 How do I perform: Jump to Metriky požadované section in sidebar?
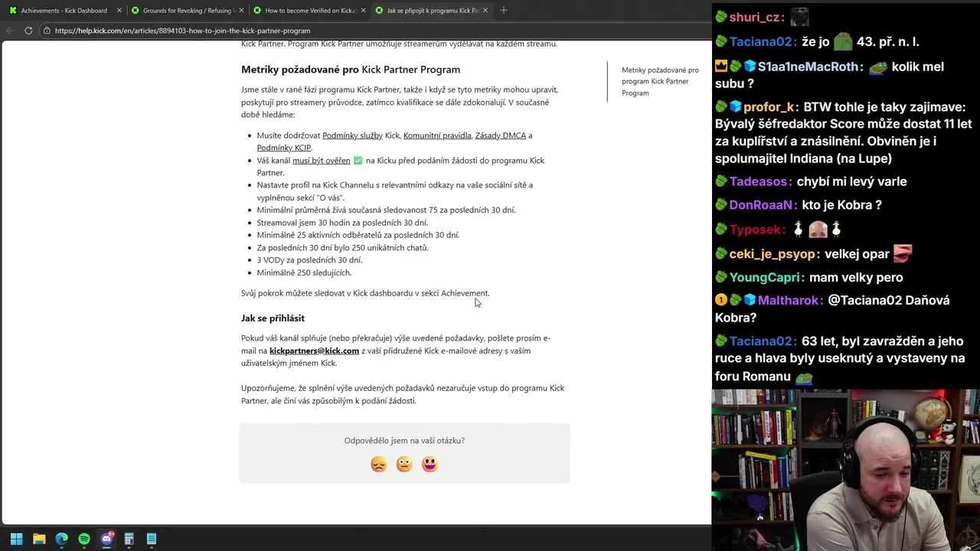(660, 81)
